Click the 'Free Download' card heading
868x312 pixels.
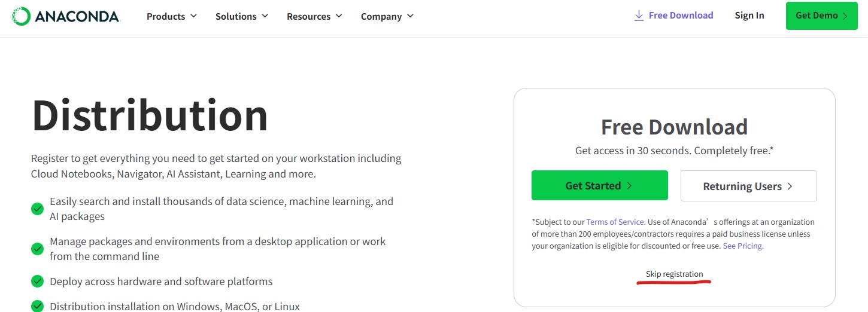click(674, 127)
